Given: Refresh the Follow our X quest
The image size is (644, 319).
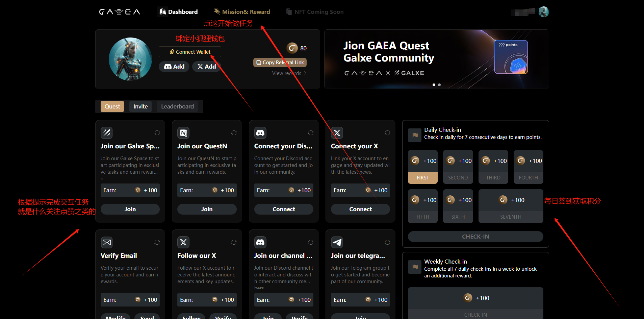Looking at the screenshot, I should point(234,242).
